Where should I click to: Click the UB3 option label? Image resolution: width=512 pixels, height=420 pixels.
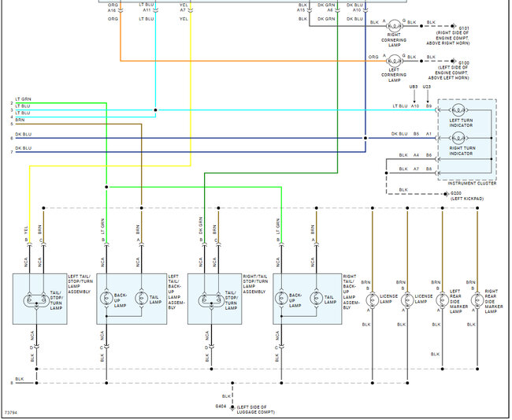pos(414,87)
